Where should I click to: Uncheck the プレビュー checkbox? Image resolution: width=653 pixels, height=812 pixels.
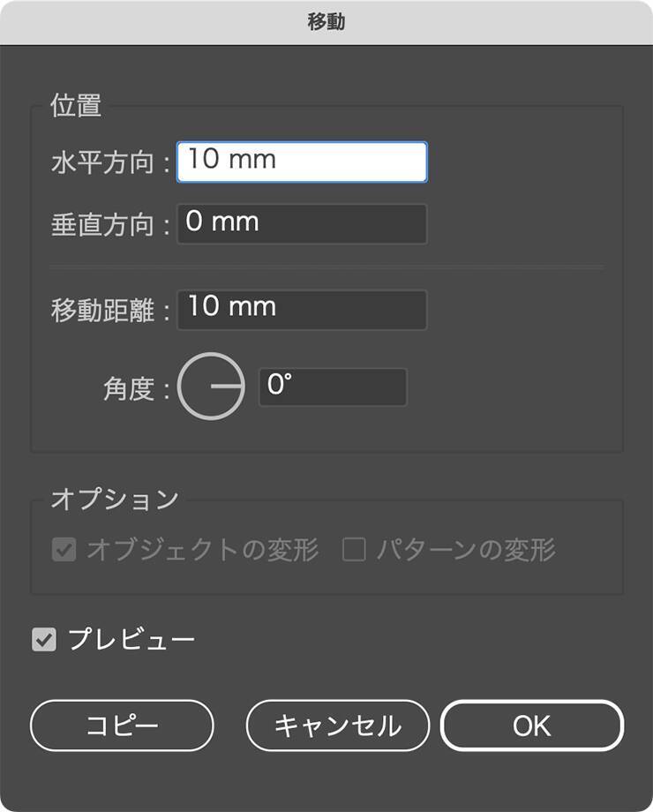[43, 640]
